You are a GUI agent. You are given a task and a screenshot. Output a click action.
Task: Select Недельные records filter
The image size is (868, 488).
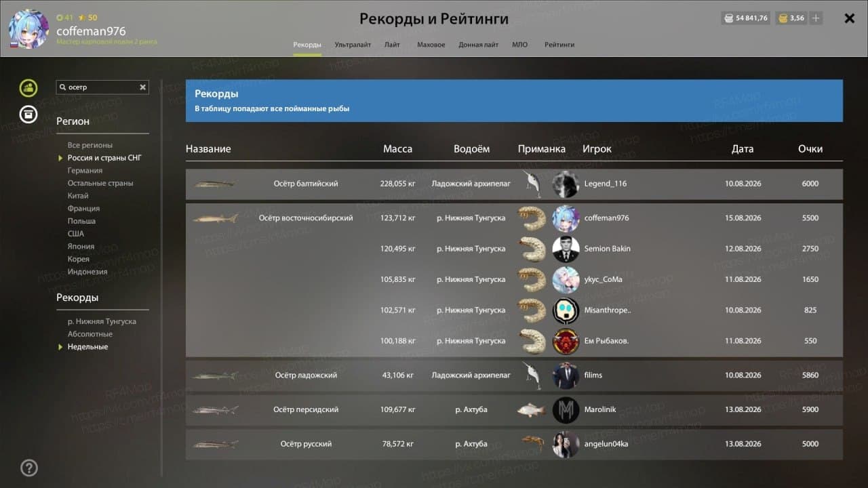pos(87,347)
